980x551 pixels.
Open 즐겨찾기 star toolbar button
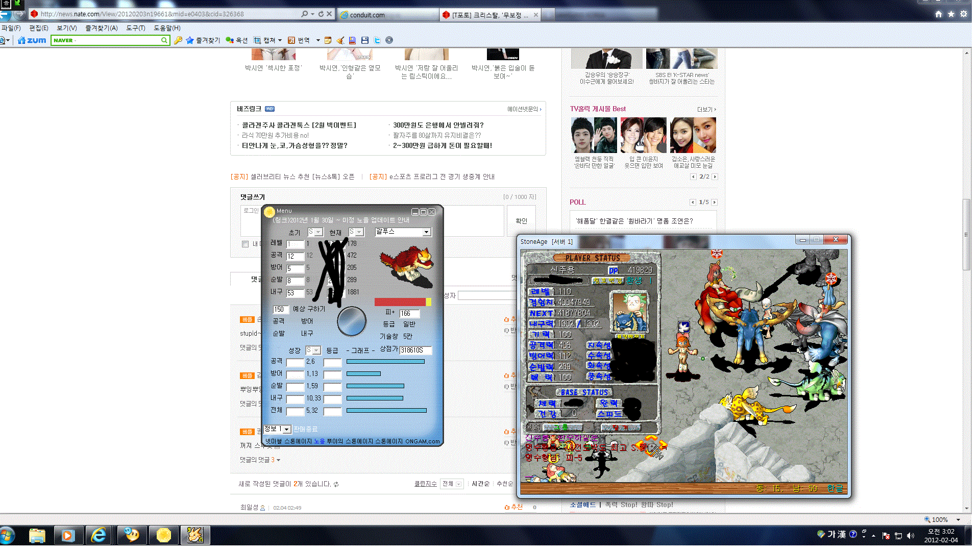pyautogui.click(x=203, y=40)
